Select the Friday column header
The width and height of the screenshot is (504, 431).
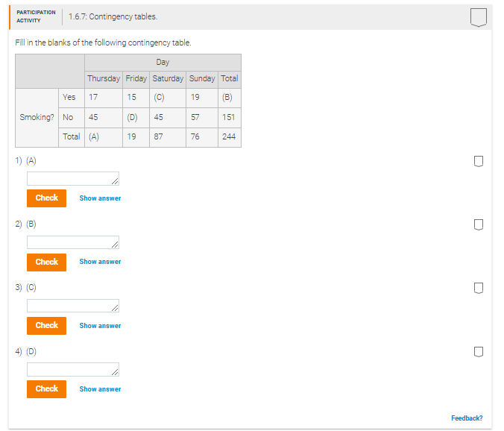[136, 79]
